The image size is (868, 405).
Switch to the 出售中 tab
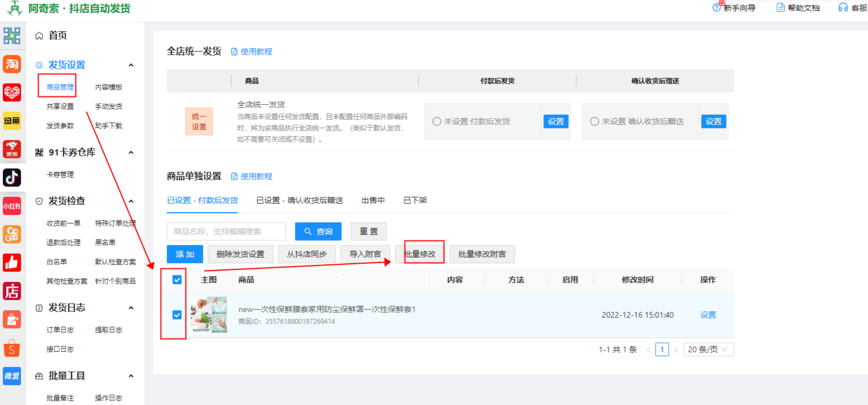pyautogui.click(x=373, y=200)
